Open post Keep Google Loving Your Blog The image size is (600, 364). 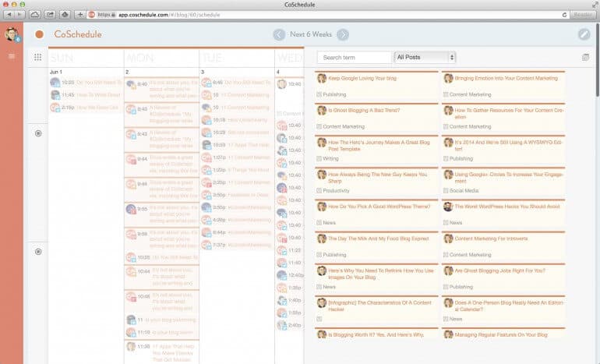[x=362, y=78]
